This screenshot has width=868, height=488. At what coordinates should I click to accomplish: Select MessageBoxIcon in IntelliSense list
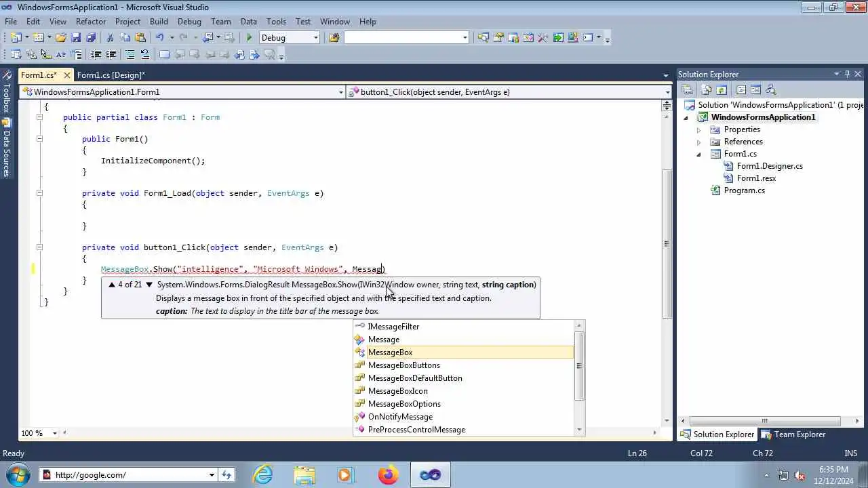tap(397, 391)
